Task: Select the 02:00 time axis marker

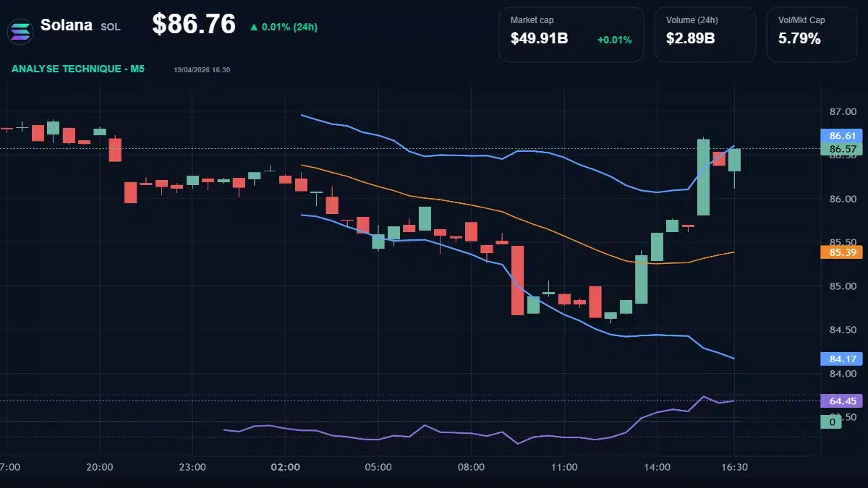Action: click(286, 467)
